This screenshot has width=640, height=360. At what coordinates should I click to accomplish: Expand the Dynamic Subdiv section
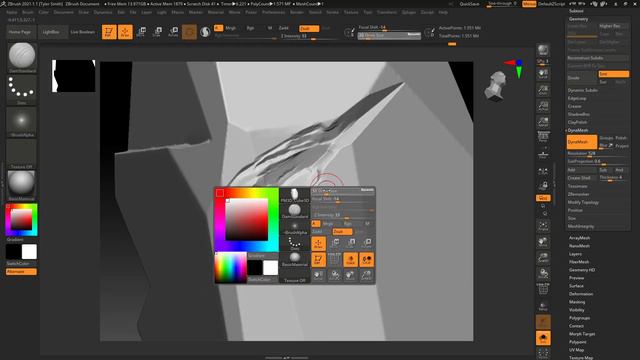point(582,90)
